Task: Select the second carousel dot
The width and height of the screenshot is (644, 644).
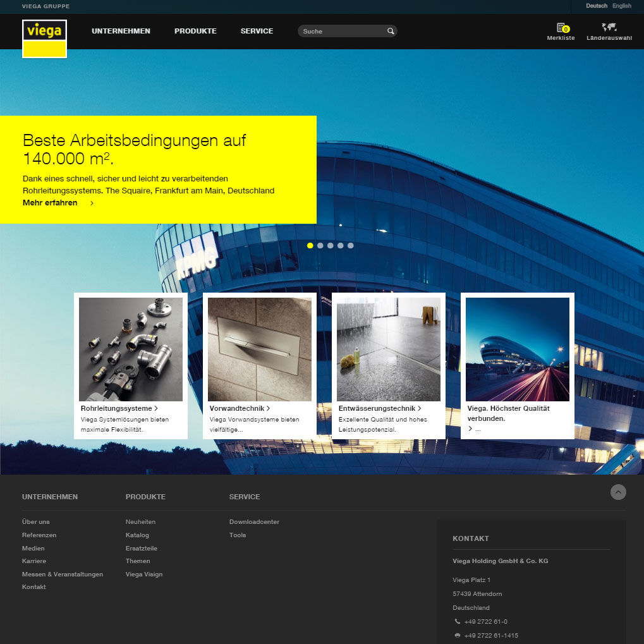Action: pyautogui.click(x=320, y=246)
